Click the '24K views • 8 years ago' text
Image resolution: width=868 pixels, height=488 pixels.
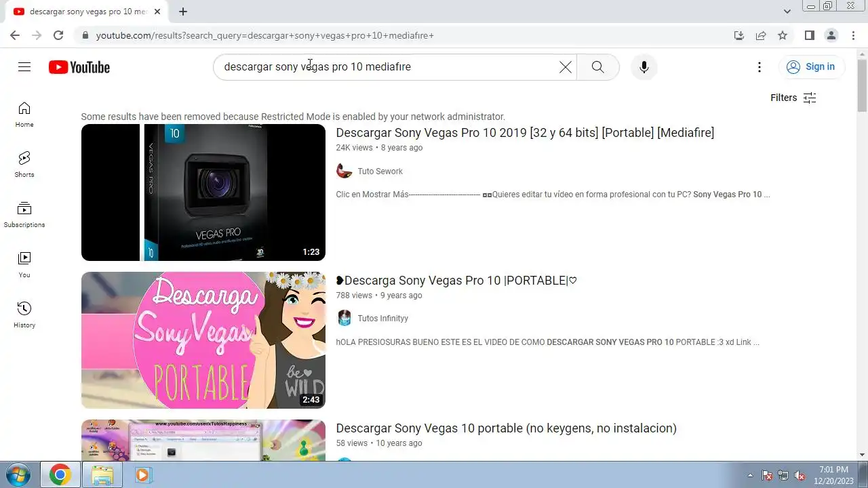[x=379, y=148]
